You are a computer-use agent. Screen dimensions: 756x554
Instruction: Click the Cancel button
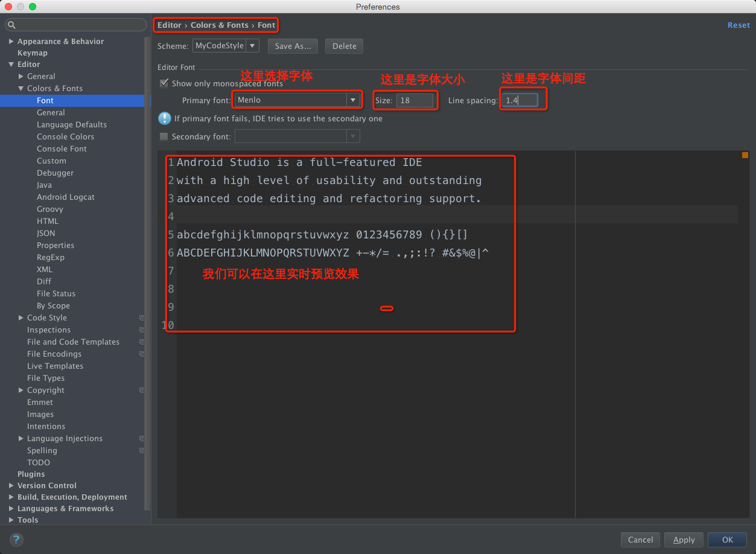click(640, 540)
